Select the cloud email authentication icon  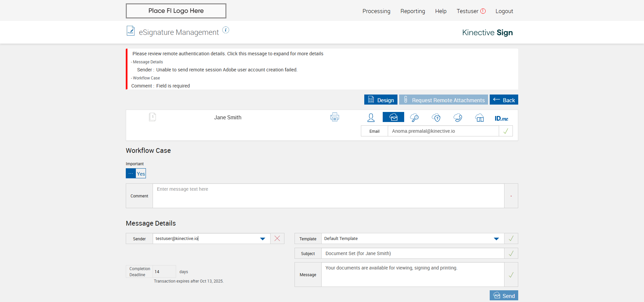393,117
